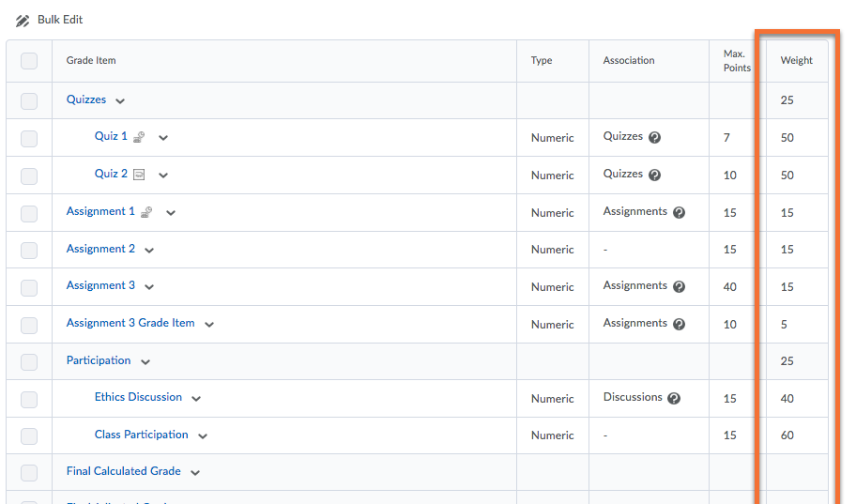The image size is (856, 504).
Task: Click help icon for Assignment 3 association
Action: tap(680, 286)
